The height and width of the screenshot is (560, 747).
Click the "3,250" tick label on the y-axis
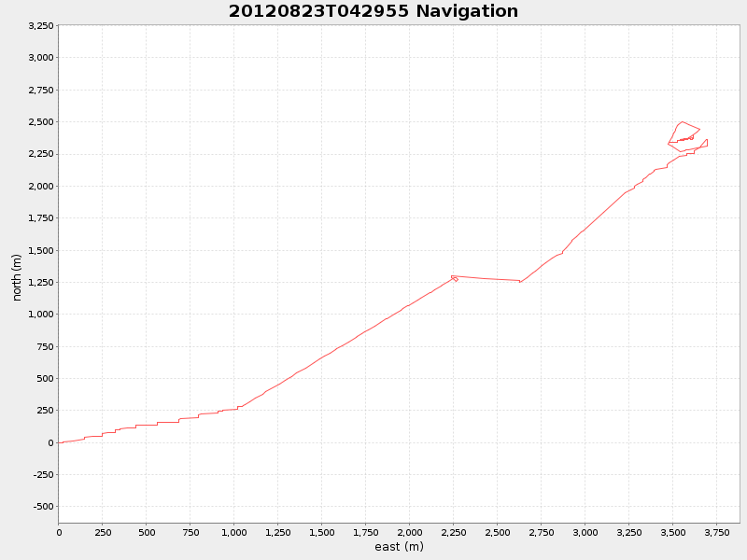[42, 27]
